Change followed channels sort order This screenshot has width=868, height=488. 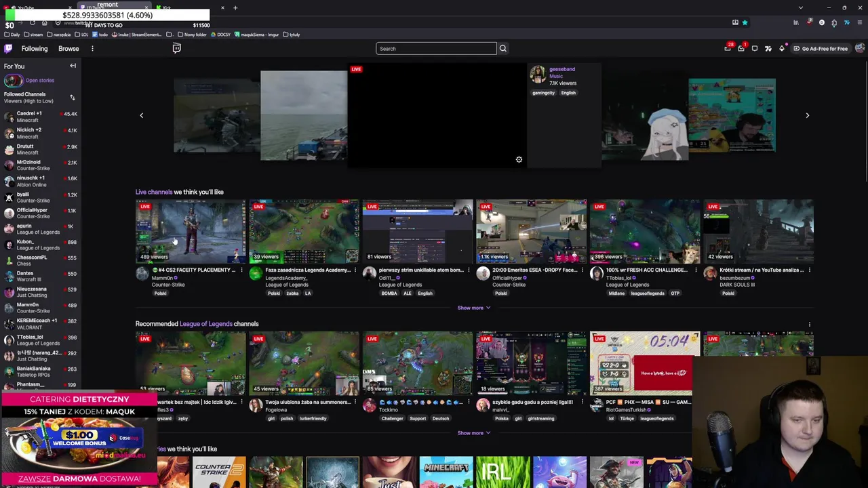click(x=73, y=98)
